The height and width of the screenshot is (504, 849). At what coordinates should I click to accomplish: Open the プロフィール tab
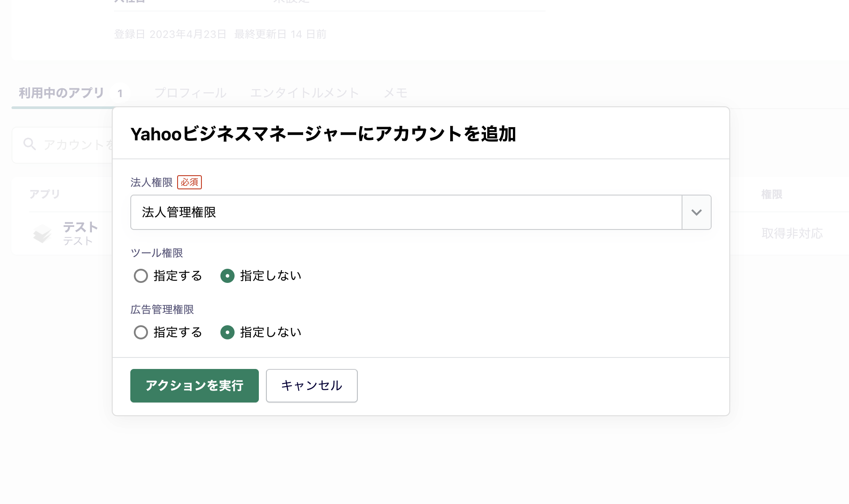pos(190,93)
